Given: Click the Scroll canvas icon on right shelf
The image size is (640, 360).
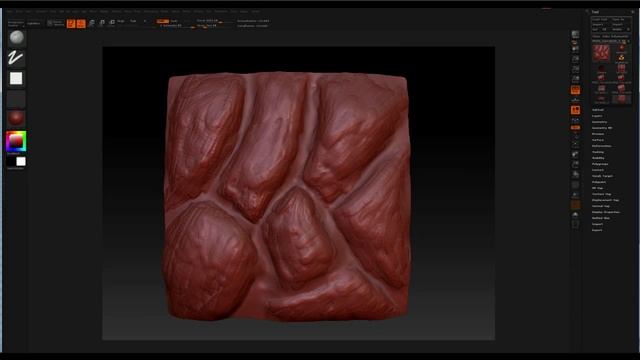Looking at the screenshot, I should click(x=575, y=49).
